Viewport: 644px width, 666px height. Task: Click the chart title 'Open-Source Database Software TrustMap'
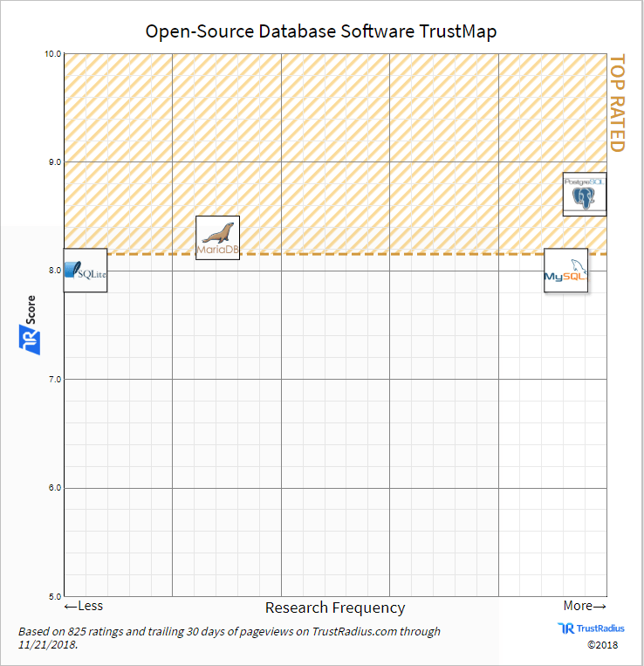321,31
